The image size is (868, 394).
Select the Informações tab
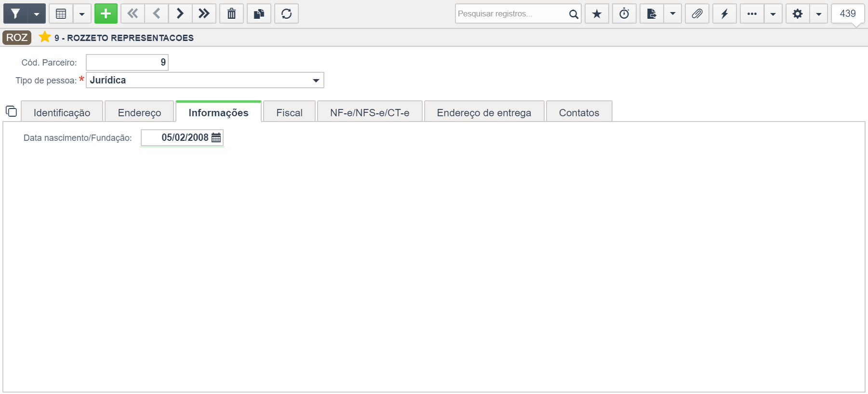[x=218, y=111]
